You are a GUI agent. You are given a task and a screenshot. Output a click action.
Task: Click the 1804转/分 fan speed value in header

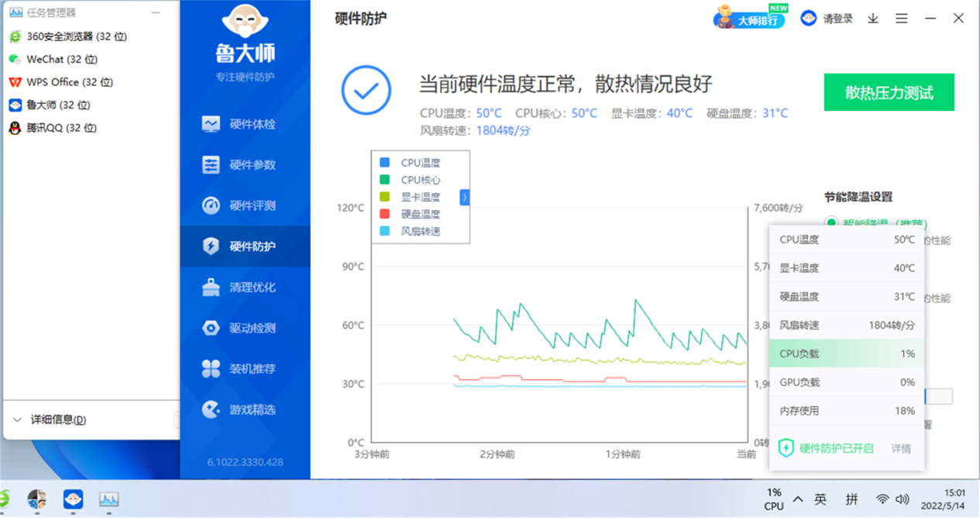[504, 131]
